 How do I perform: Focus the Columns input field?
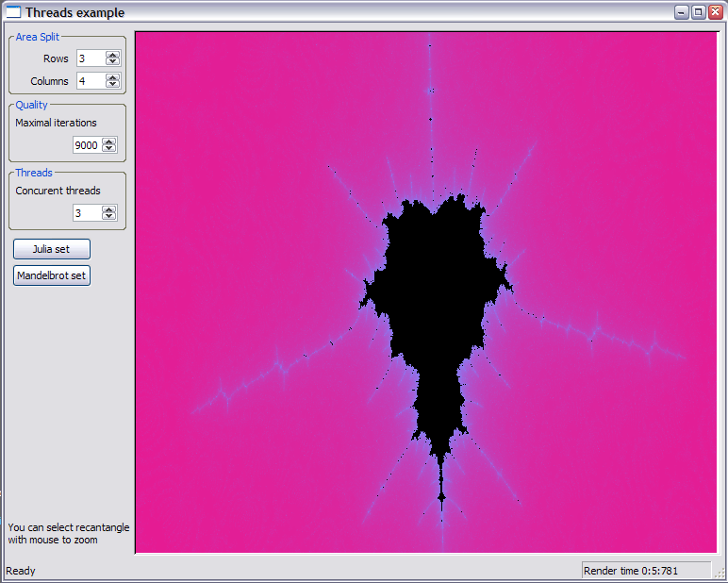[x=91, y=81]
